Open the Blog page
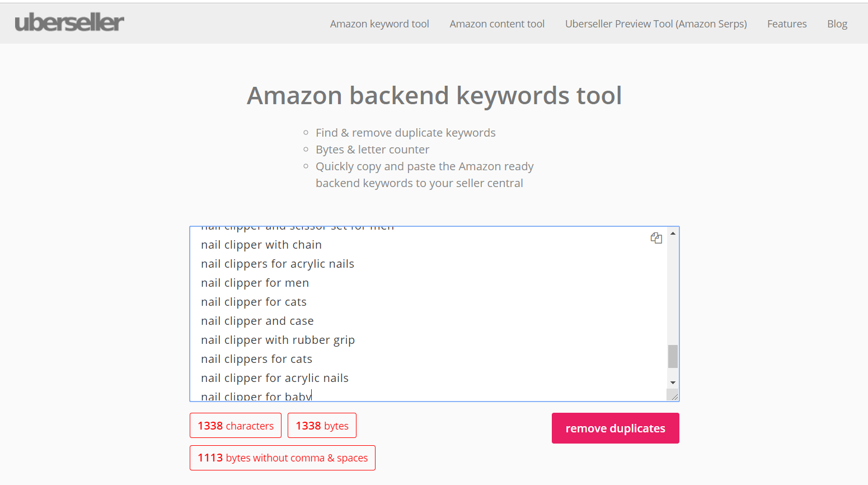 tap(837, 24)
